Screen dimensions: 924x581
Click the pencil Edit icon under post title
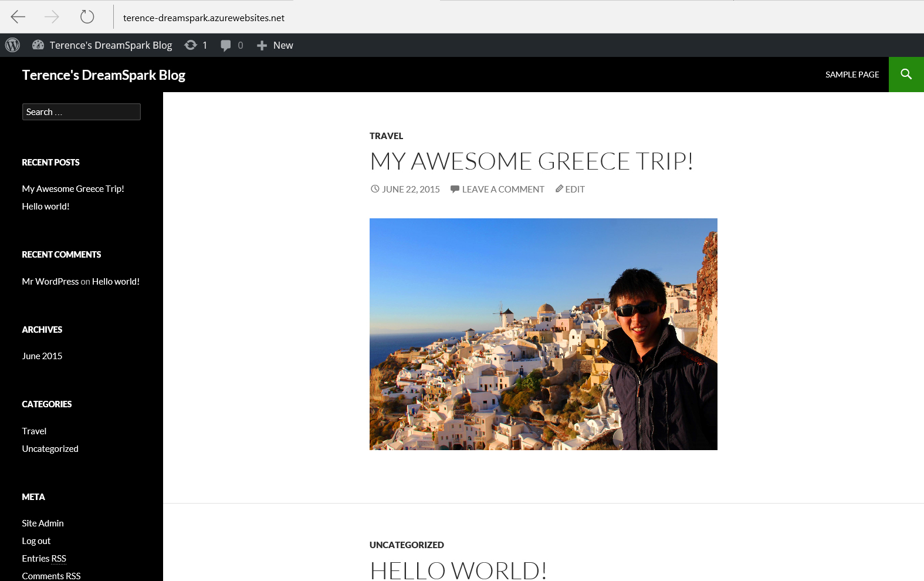[x=560, y=189]
